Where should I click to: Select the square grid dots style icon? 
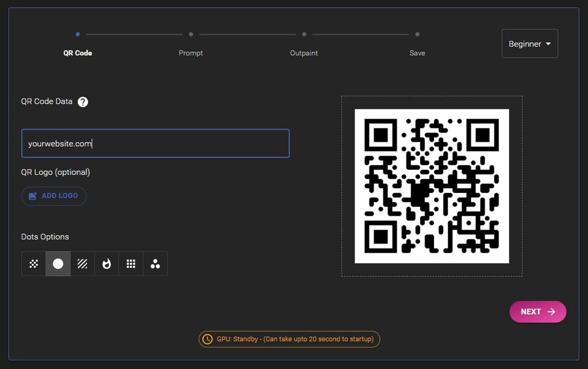point(131,264)
